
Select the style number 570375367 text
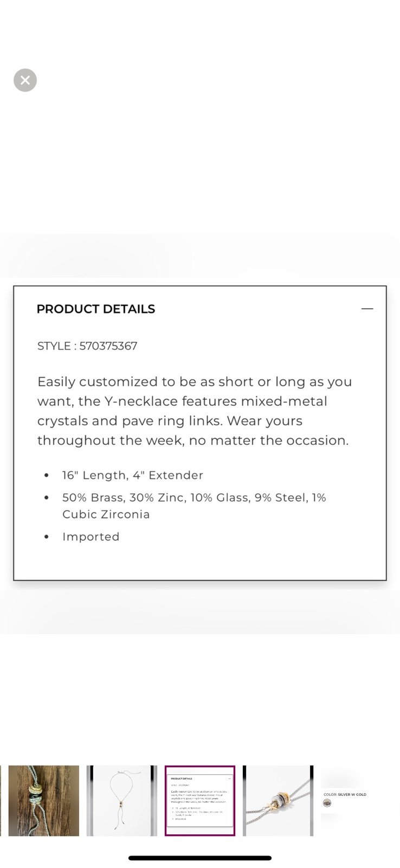108,346
